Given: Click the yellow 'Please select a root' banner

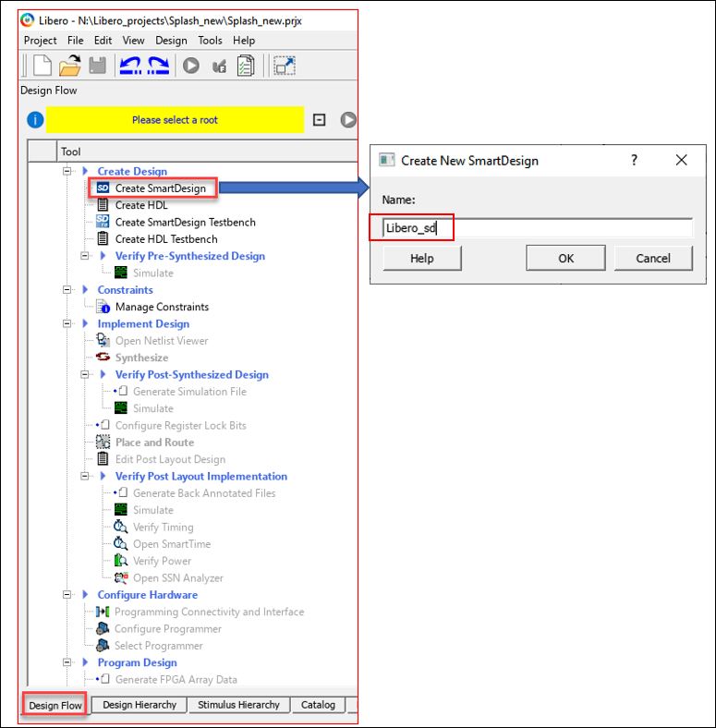Looking at the screenshot, I should point(175,120).
